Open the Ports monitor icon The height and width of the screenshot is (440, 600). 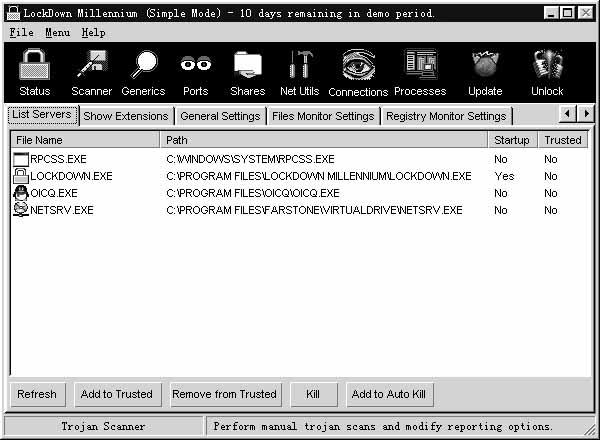[x=196, y=72]
